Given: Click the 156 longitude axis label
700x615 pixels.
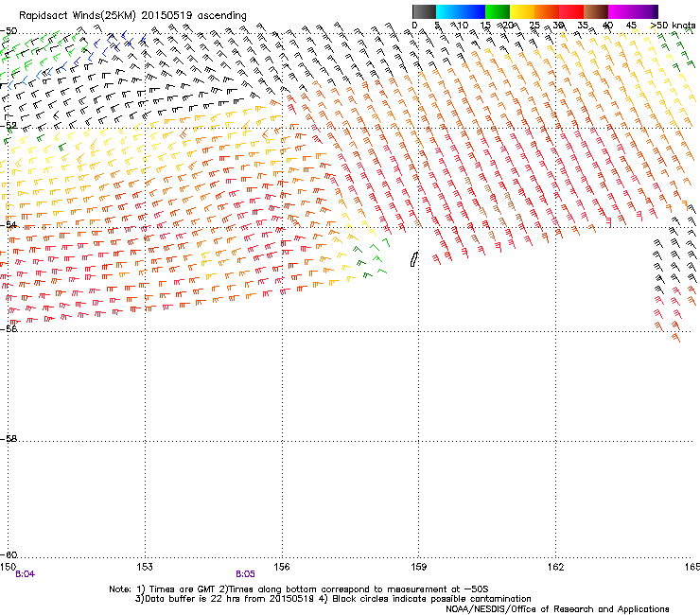Looking at the screenshot, I should point(282,567).
